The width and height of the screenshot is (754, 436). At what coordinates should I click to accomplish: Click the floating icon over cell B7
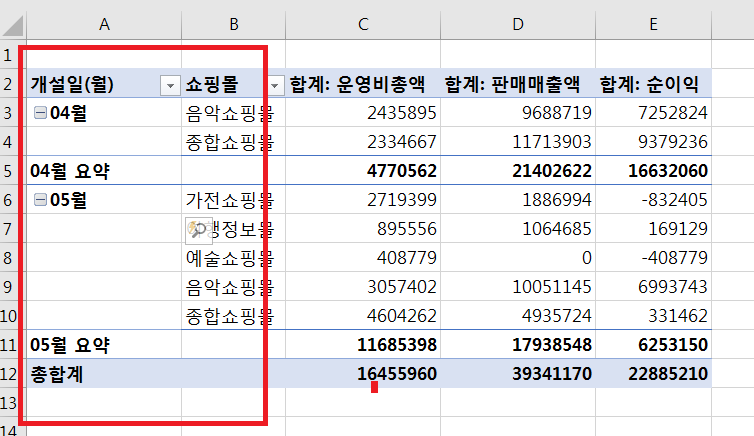(196, 230)
